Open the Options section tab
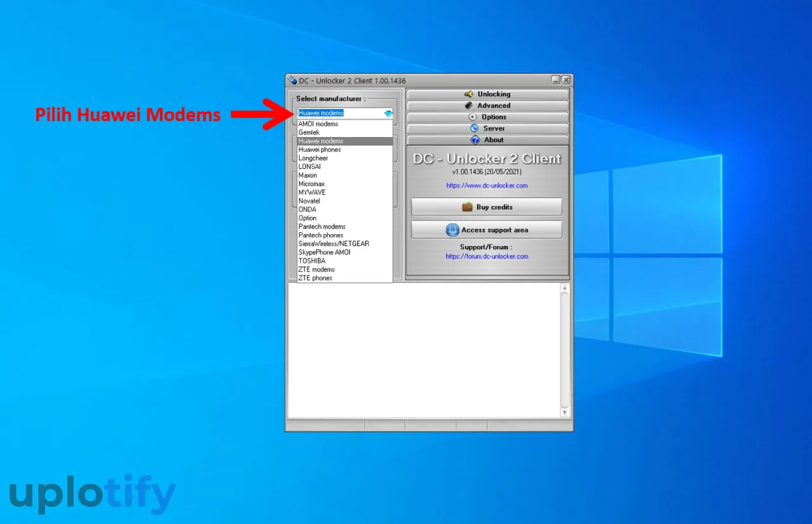 pyautogui.click(x=487, y=117)
